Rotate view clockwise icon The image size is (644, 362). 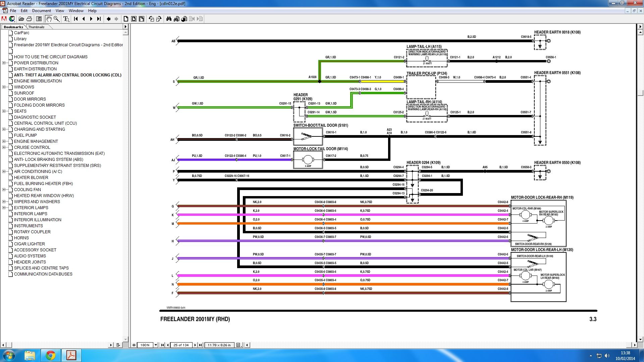pyautogui.click(x=159, y=19)
